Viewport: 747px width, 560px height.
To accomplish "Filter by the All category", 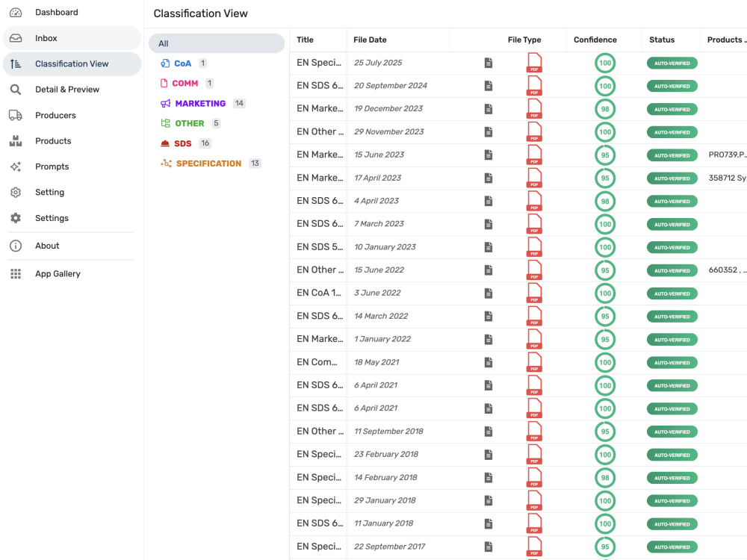I will coord(217,43).
